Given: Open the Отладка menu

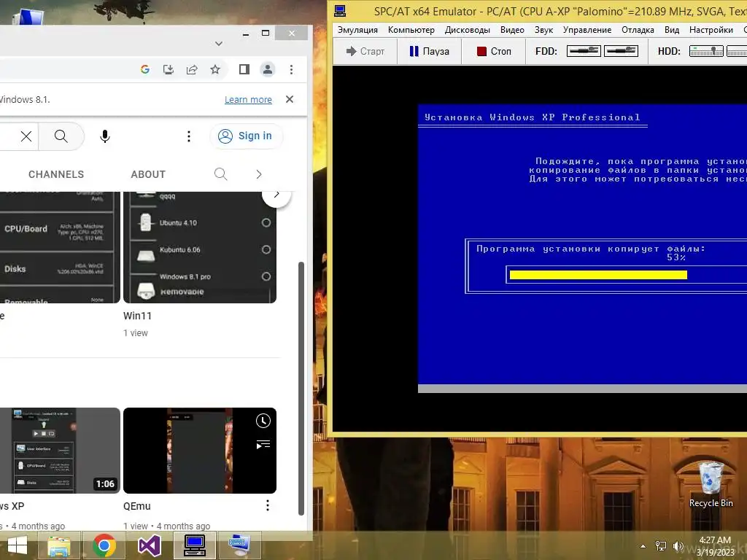Looking at the screenshot, I should tap(638, 30).
